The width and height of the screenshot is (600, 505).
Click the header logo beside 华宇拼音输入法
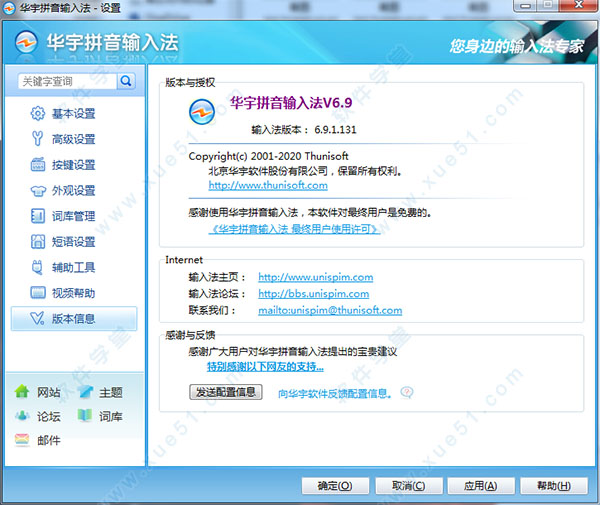coord(26,42)
